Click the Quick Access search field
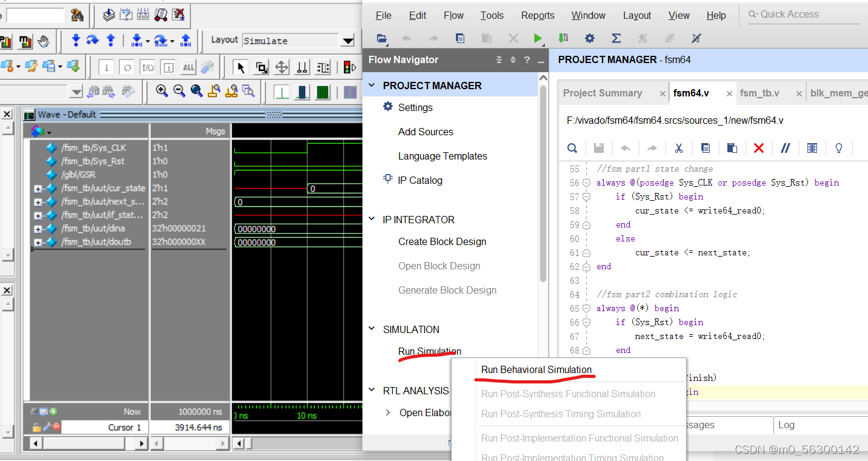This screenshot has height=461, width=868. tap(804, 14)
